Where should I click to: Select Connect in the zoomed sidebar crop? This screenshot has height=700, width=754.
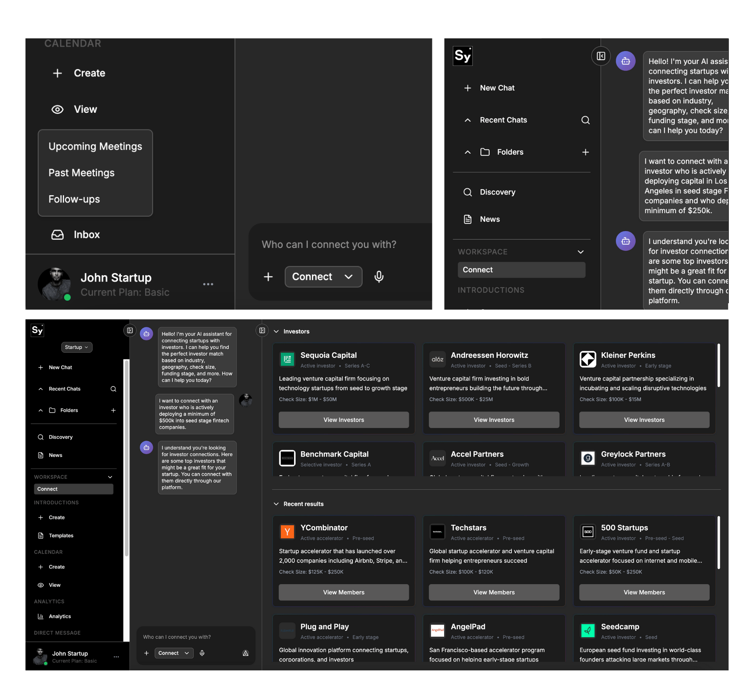(521, 270)
